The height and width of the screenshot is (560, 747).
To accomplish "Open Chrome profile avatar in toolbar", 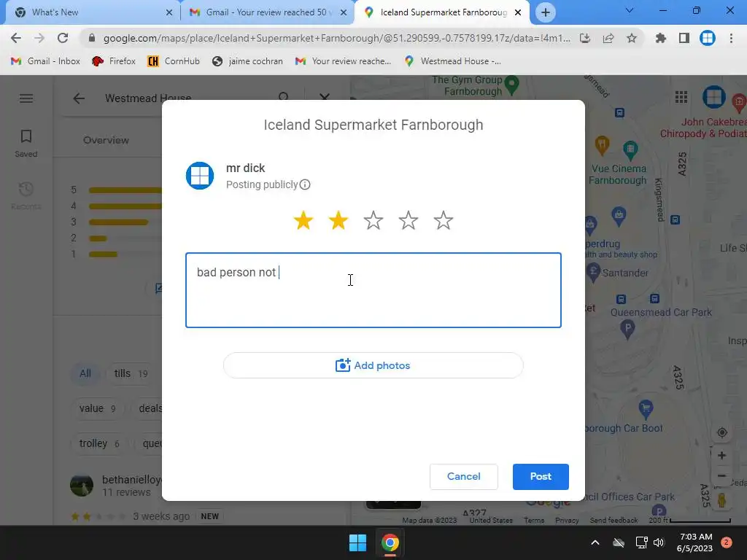I will (x=708, y=38).
